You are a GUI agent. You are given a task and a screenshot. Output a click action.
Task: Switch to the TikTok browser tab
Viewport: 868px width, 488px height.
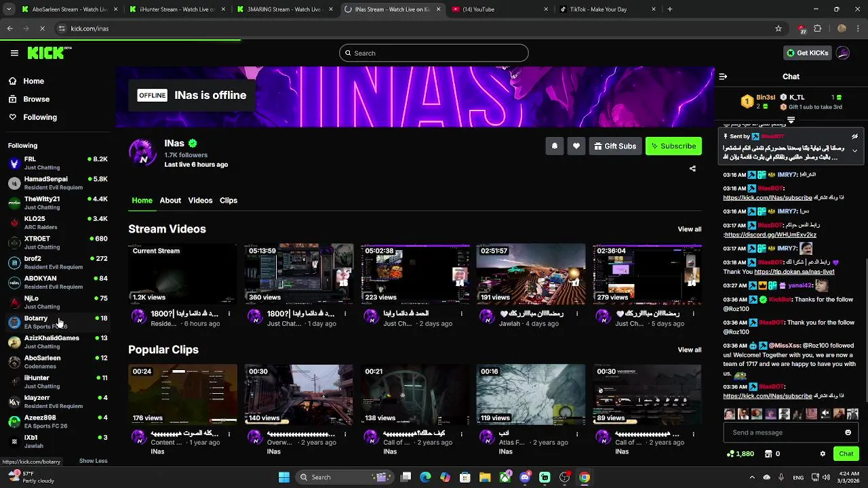click(x=607, y=9)
